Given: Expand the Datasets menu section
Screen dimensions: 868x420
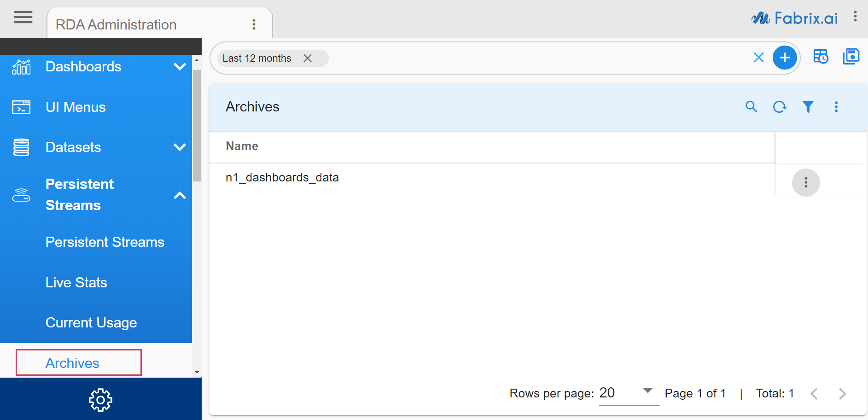Looking at the screenshot, I should [x=180, y=147].
